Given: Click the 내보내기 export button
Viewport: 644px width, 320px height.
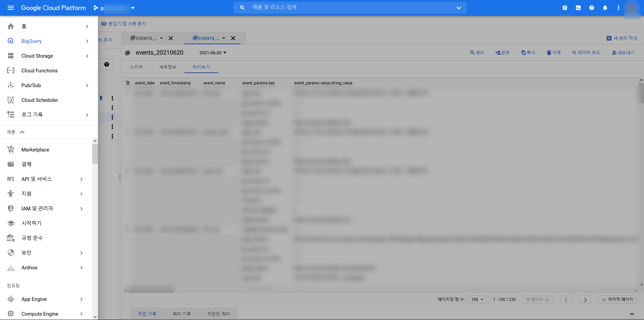Looking at the screenshot, I should point(623,53).
